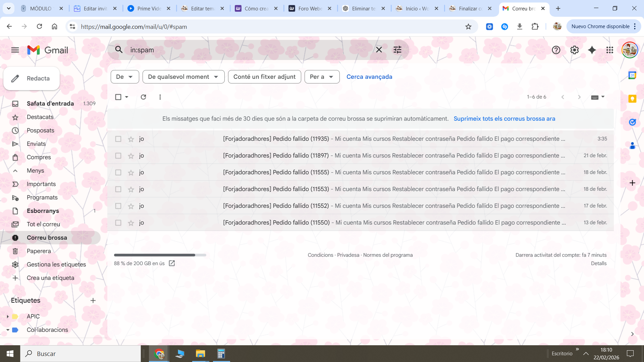Collapse the Menys sidebar section
Viewport: 644px width, 362px height.
pos(35,171)
